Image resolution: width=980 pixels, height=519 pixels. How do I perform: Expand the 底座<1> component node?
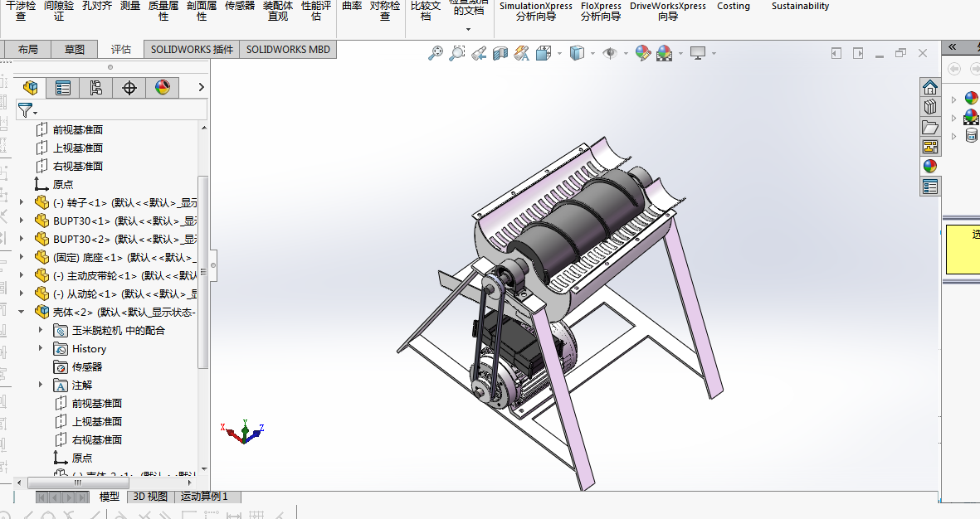click(x=22, y=257)
